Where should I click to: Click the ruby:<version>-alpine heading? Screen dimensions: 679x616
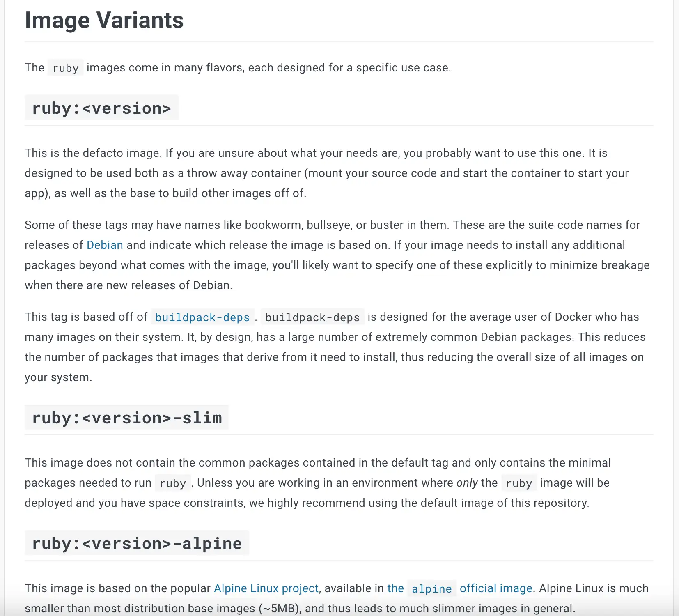point(137,543)
